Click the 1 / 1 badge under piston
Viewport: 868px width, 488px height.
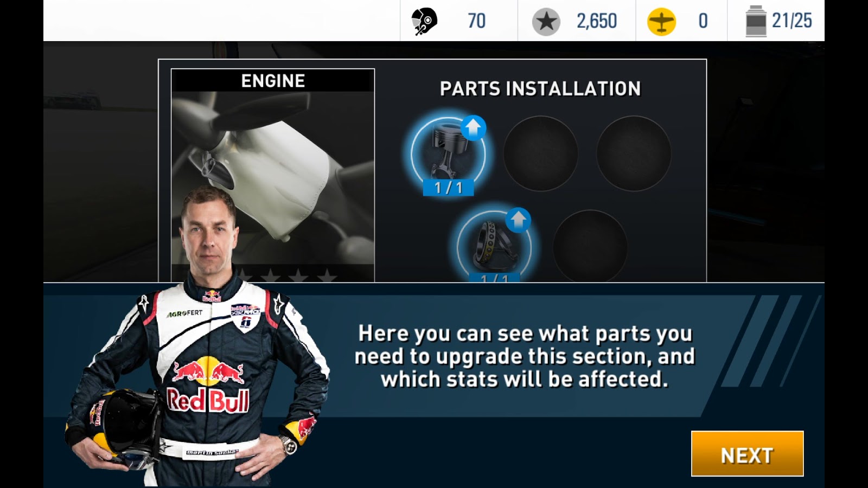pos(448,188)
